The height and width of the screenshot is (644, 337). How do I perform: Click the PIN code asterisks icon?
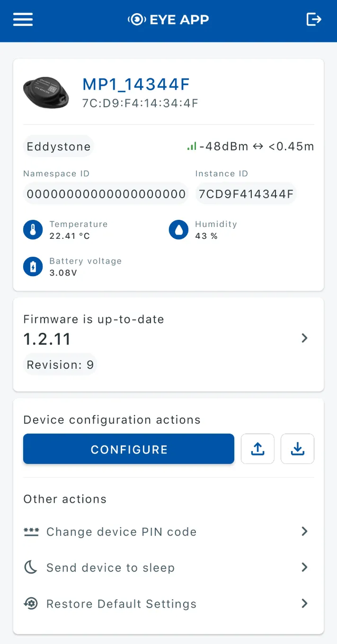click(x=31, y=531)
